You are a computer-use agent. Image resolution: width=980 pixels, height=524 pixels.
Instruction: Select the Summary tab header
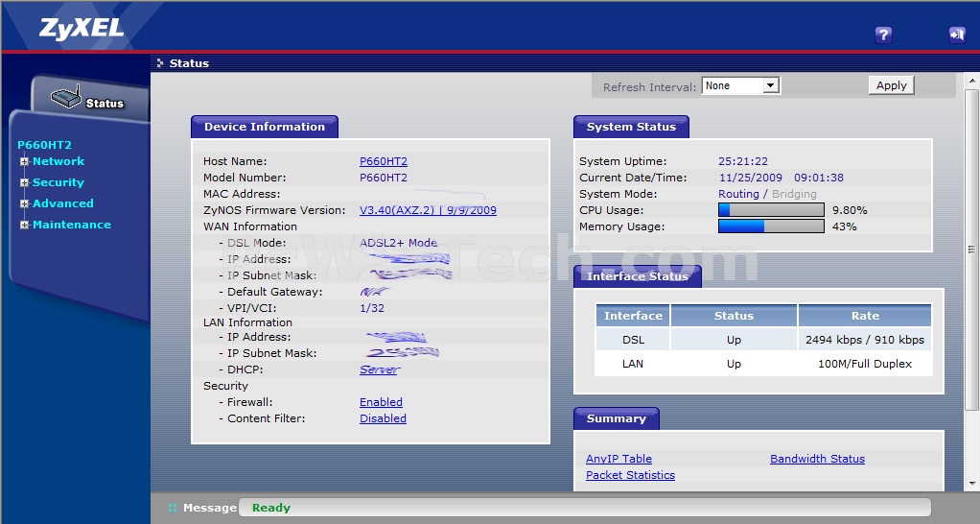point(617,419)
